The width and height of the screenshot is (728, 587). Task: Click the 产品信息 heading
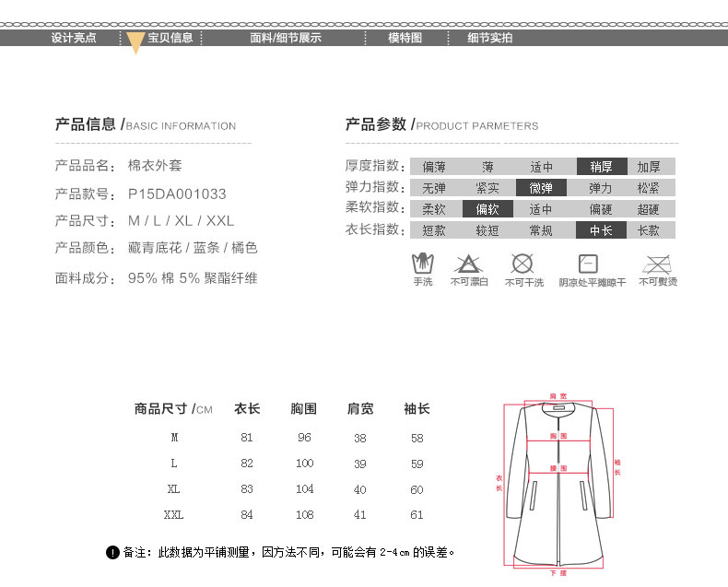click(x=86, y=124)
